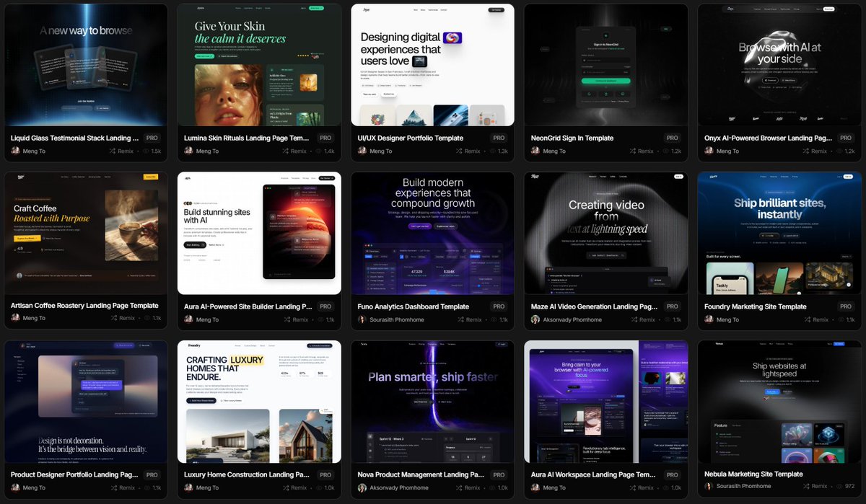Open Sourasith Phomhome avatar under Funo Analytics
The height and width of the screenshot is (504, 866).
point(362,319)
